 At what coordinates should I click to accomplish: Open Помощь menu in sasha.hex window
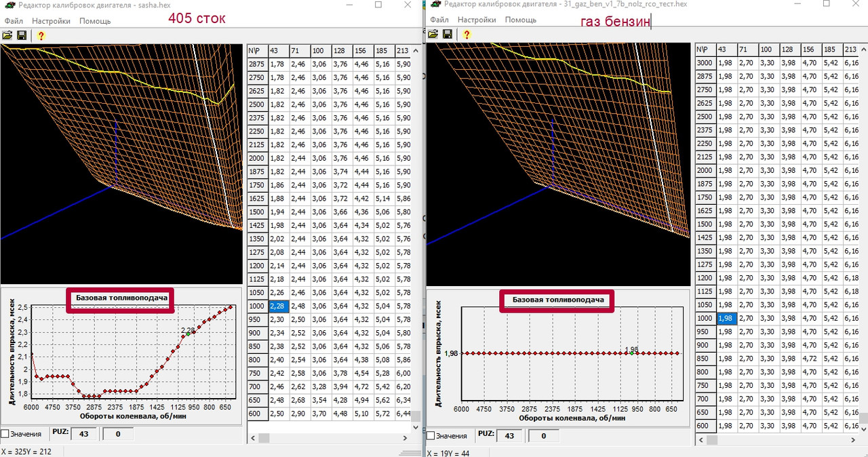coord(95,21)
